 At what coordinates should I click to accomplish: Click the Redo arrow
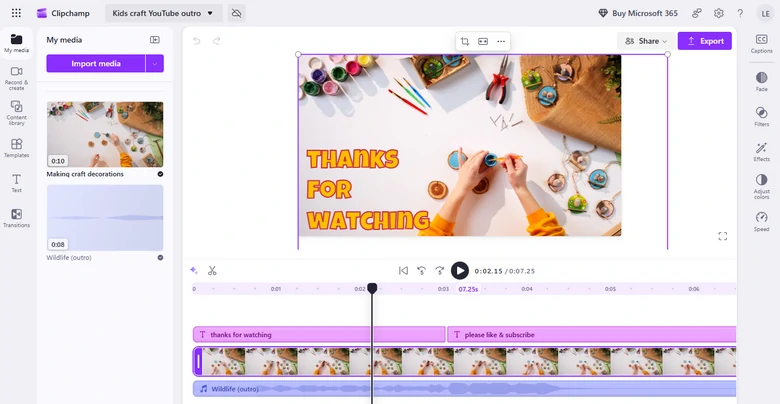(216, 41)
